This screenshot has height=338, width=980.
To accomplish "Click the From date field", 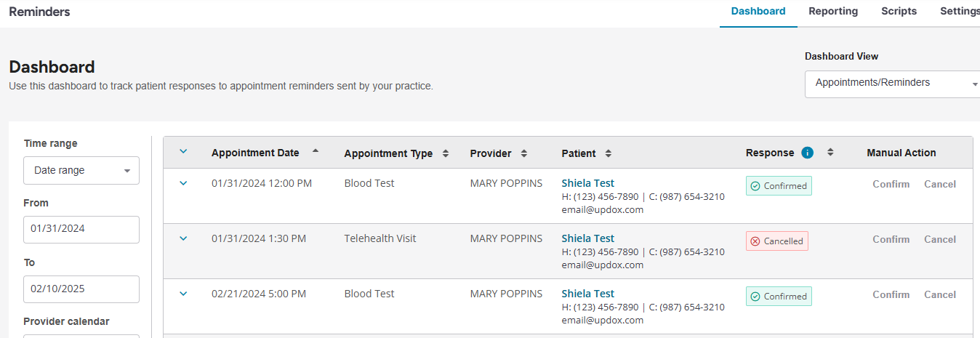I will (x=81, y=229).
